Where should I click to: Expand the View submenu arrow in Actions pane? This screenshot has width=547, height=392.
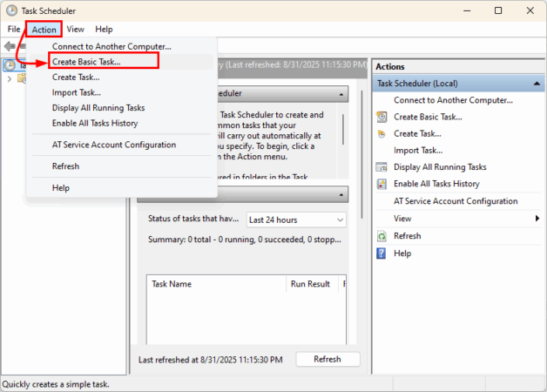click(x=537, y=219)
